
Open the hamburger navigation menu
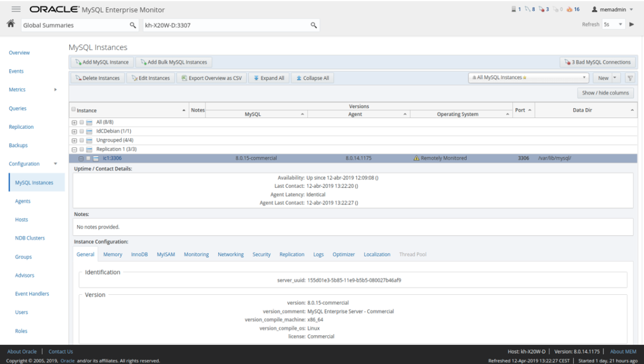pos(16,10)
